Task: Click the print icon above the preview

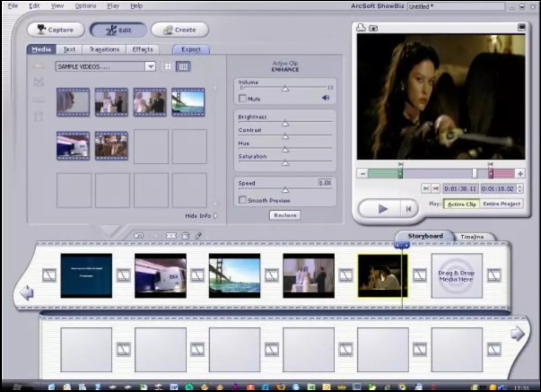Action: (361, 28)
